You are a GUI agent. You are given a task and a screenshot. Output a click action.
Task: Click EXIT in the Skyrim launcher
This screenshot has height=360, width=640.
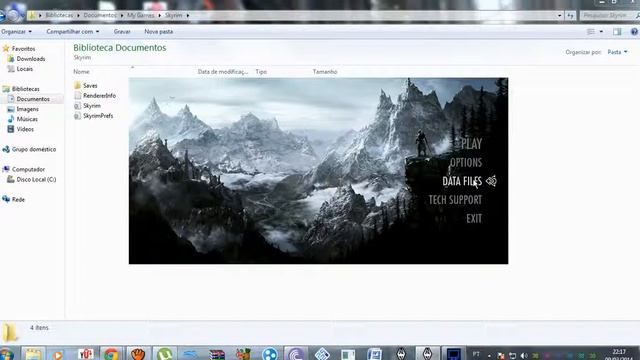(x=474, y=219)
